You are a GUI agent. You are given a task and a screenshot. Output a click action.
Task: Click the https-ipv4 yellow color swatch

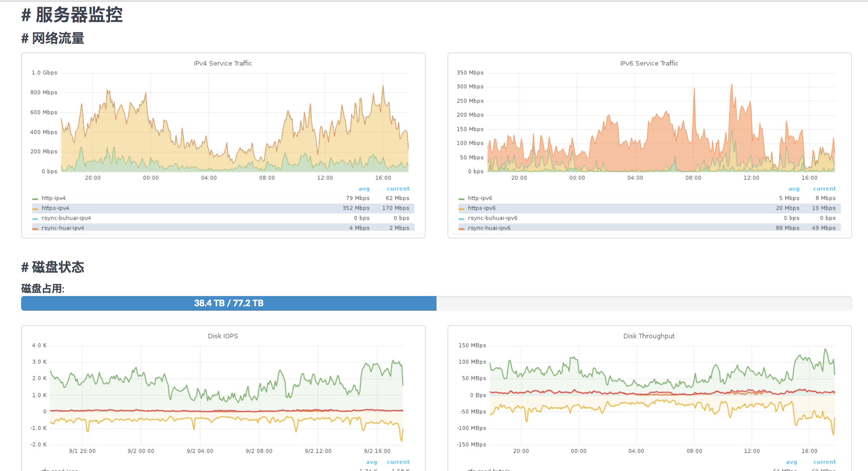(35, 209)
